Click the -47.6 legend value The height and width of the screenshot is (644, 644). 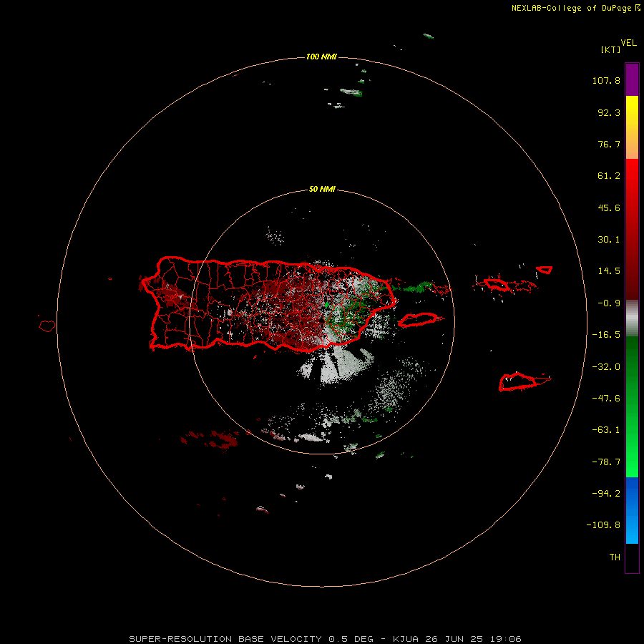tap(606, 399)
